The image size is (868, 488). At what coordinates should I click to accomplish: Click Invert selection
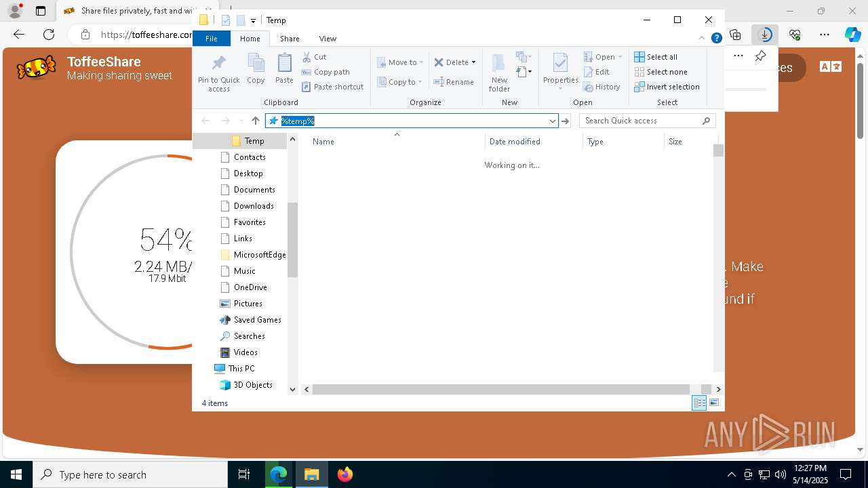click(x=667, y=87)
